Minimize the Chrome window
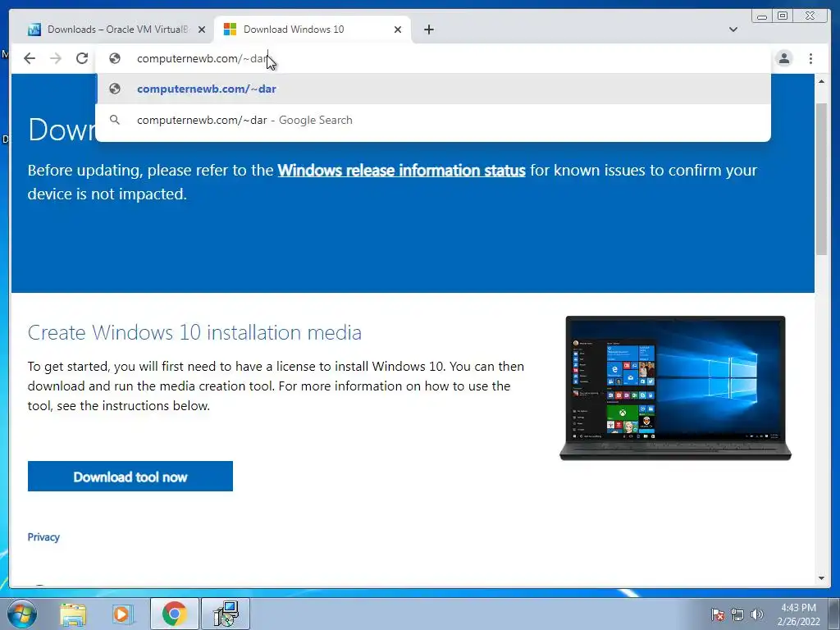Viewport: 840px width, 630px height. point(762,16)
